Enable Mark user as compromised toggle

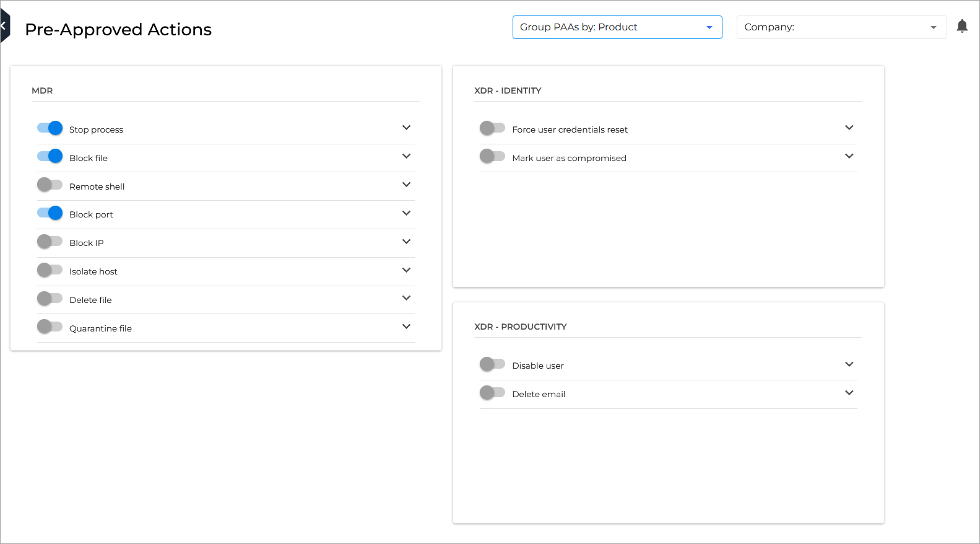click(492, 156)
